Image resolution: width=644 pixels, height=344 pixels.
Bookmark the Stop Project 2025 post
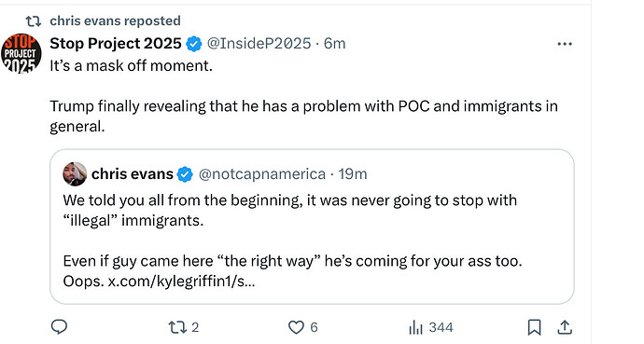[x=534, y=327]
